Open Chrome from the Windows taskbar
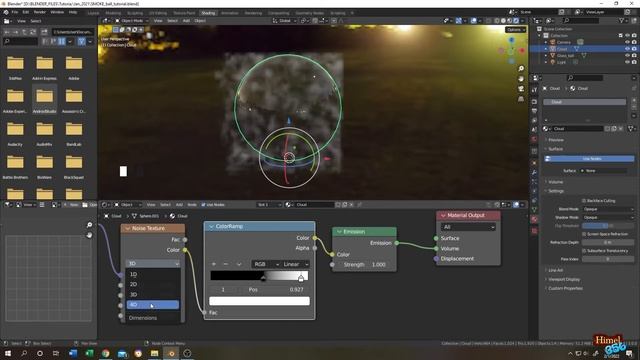The image size is (640, 360). [x=106, y=353]
